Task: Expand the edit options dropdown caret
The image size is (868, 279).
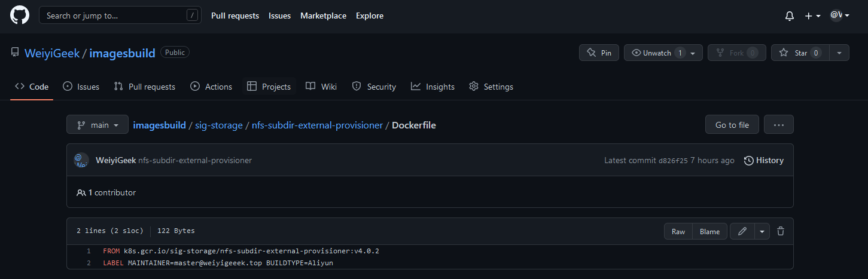Action: point(762,231)
